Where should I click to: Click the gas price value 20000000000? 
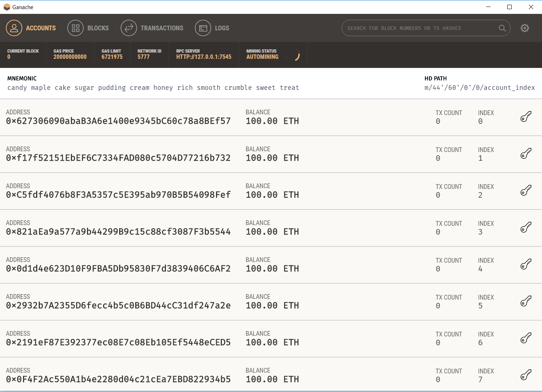pyautogui.click(x=70, y=57)
